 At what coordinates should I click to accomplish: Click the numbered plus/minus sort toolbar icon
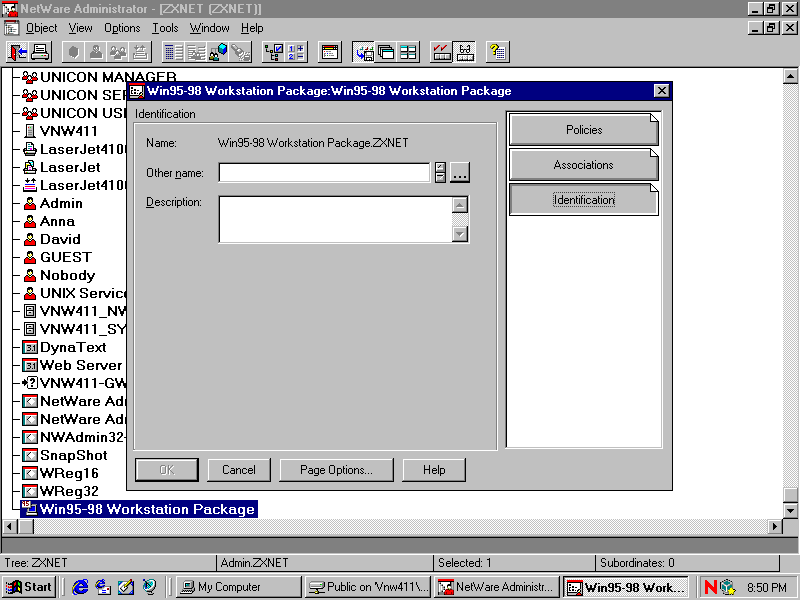tap(296, 52)
